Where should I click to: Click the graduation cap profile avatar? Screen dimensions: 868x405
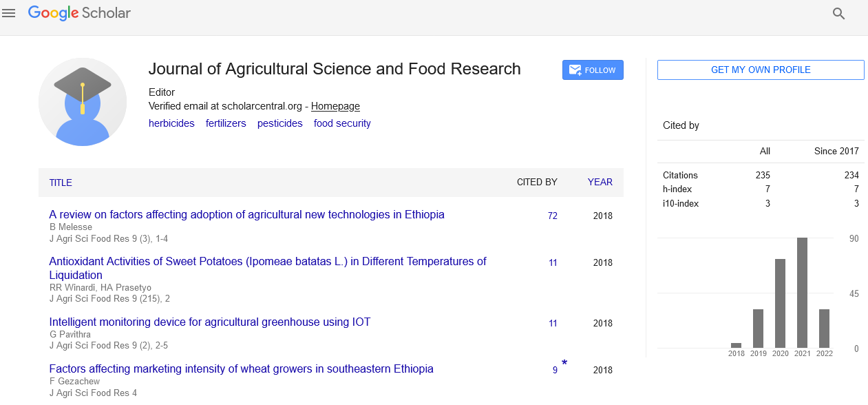[83, 102]
